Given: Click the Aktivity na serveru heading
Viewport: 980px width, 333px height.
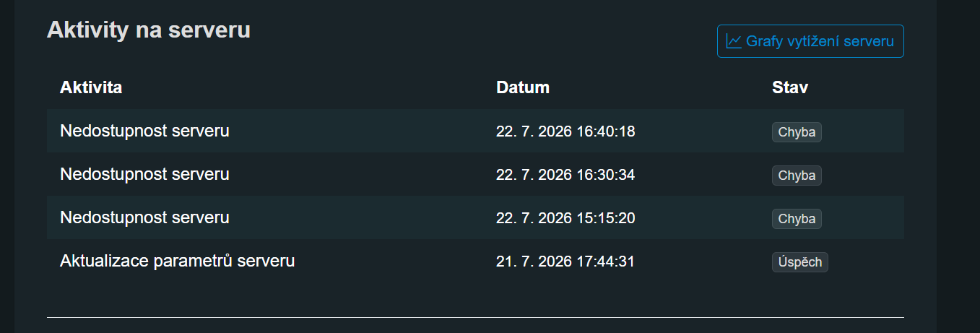Looking at the screenshot, I should coord(149,30).
